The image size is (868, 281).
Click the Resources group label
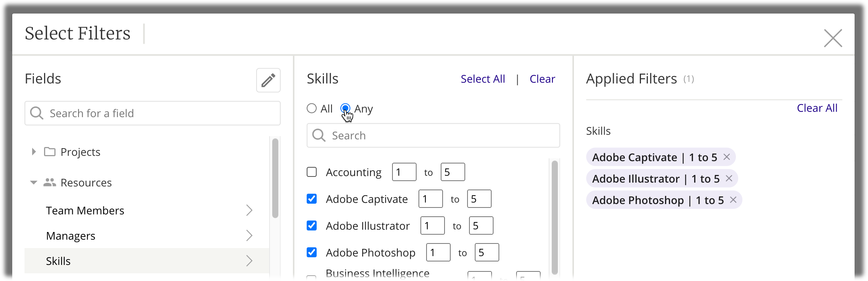click(x=86, y=183)
